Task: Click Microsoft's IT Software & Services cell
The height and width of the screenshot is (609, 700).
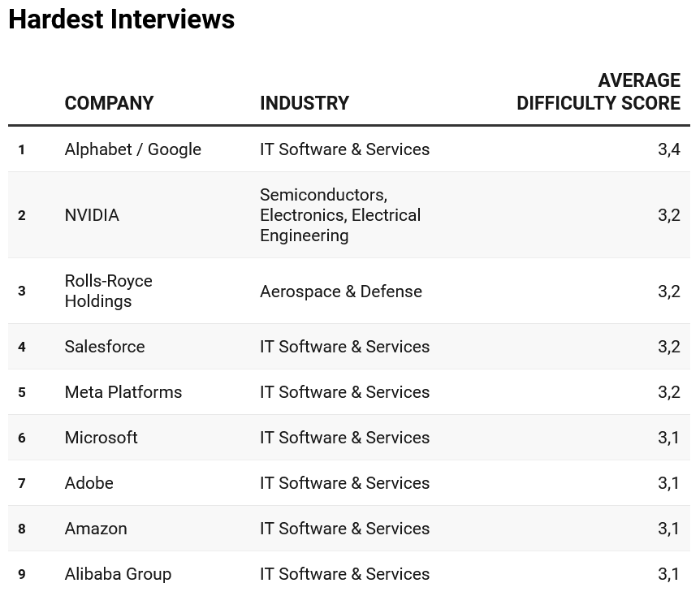Action: point(344,438)
